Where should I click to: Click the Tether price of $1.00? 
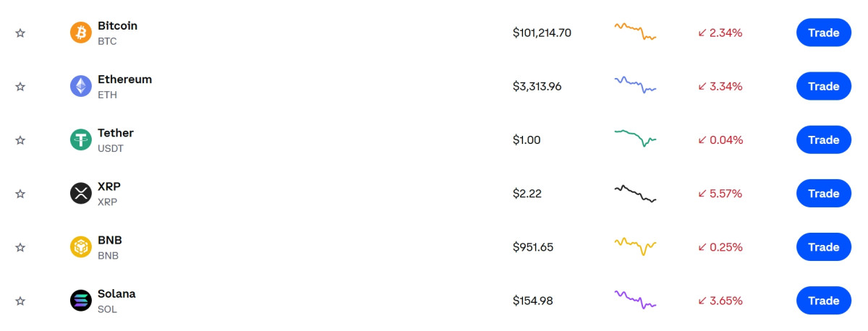527,140
